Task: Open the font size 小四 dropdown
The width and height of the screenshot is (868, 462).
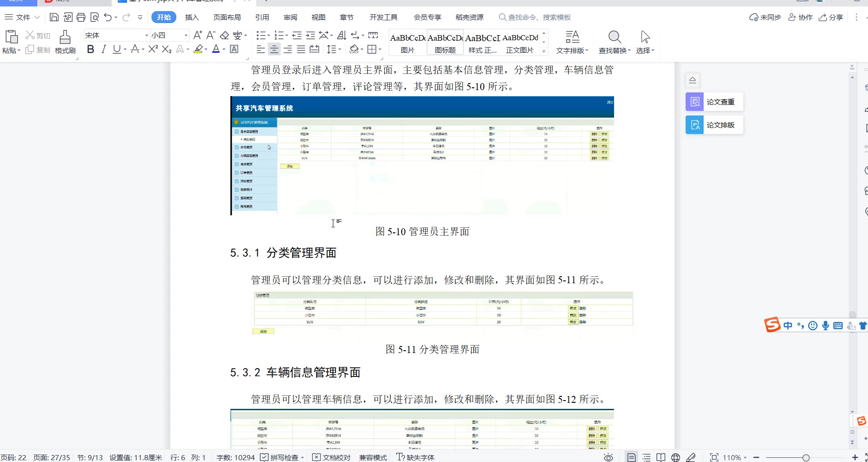Action: pos(186,35)
